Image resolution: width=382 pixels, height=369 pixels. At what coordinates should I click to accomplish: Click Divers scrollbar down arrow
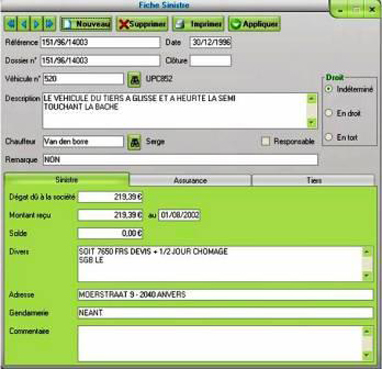pyautogui.click(x=367, y=276)
